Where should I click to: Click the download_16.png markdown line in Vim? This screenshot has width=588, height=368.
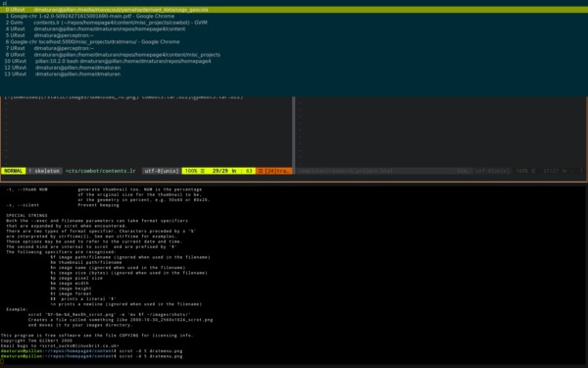click(x=123, y=97)
